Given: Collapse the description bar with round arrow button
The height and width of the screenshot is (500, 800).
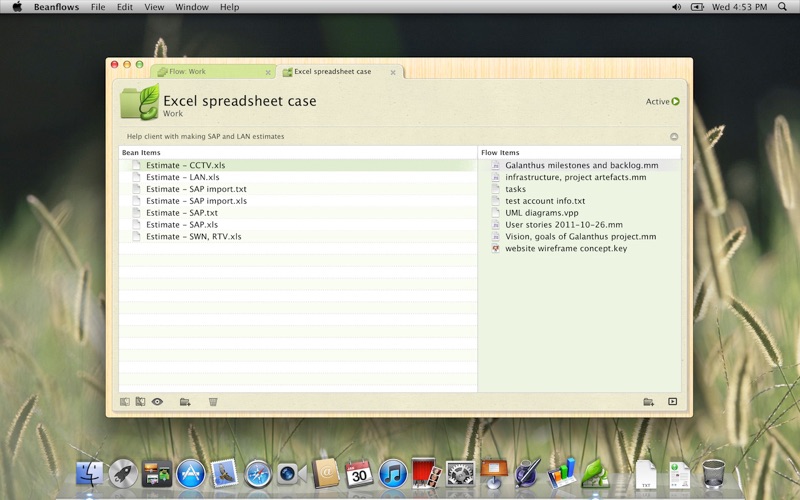Looking at the screenshot, I should coord(674,136).
